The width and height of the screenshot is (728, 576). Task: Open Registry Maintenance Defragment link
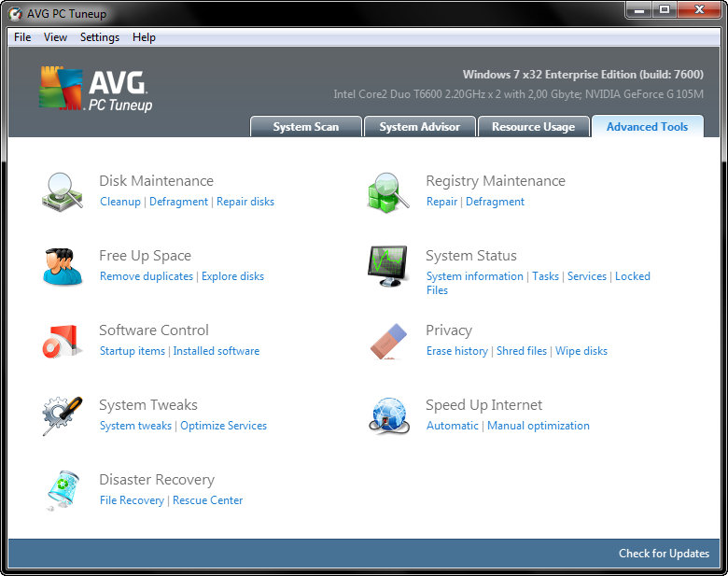pyautogui.click(x=495, y=202)
